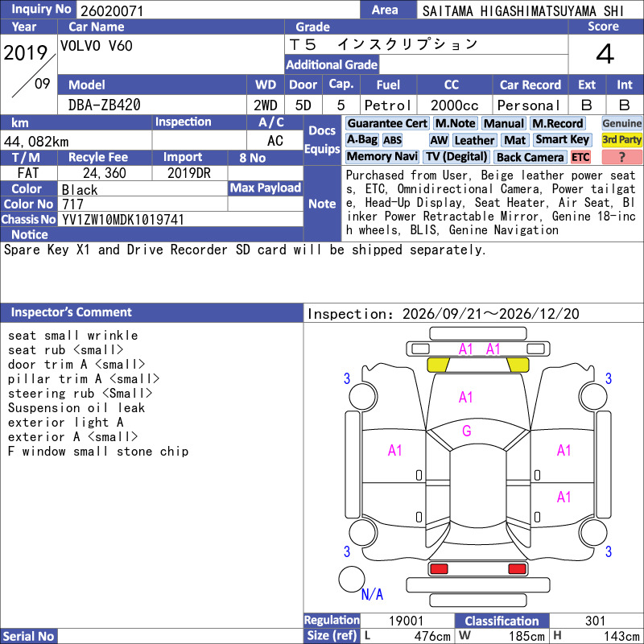Click the M.Record document tag
644x644 pixels.
point(557,124)
